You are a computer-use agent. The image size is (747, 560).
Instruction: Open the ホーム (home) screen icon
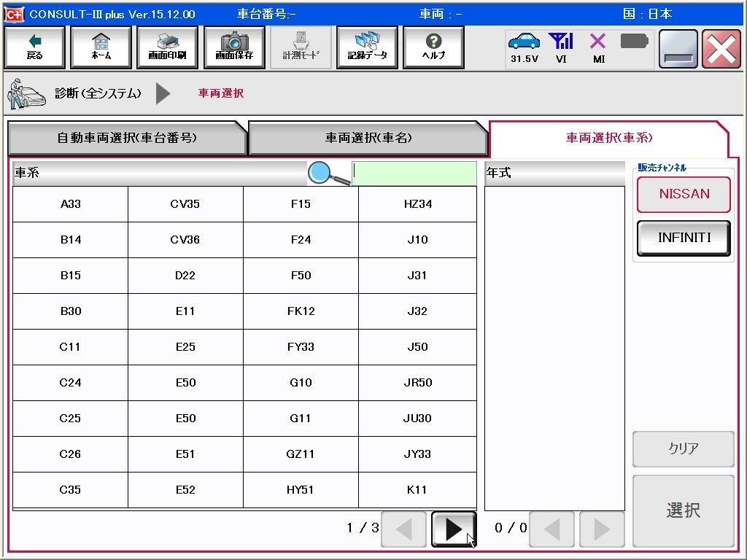[x=101, y=47]
